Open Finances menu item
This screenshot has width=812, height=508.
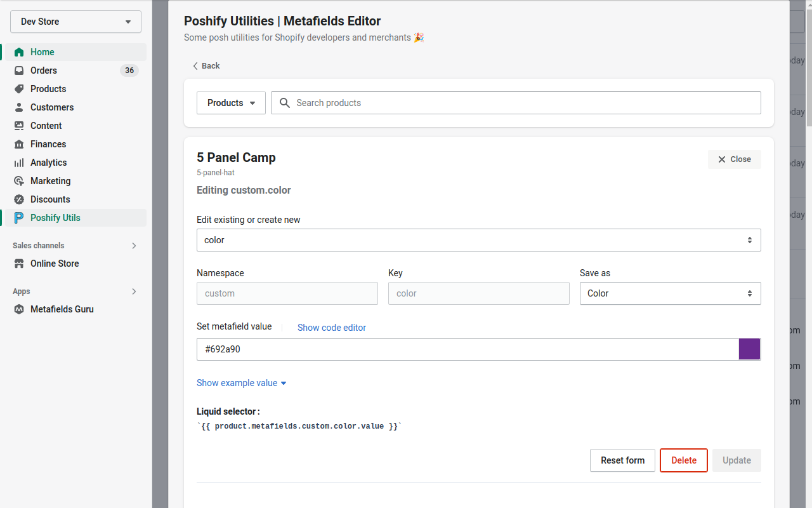click(75, 144)
